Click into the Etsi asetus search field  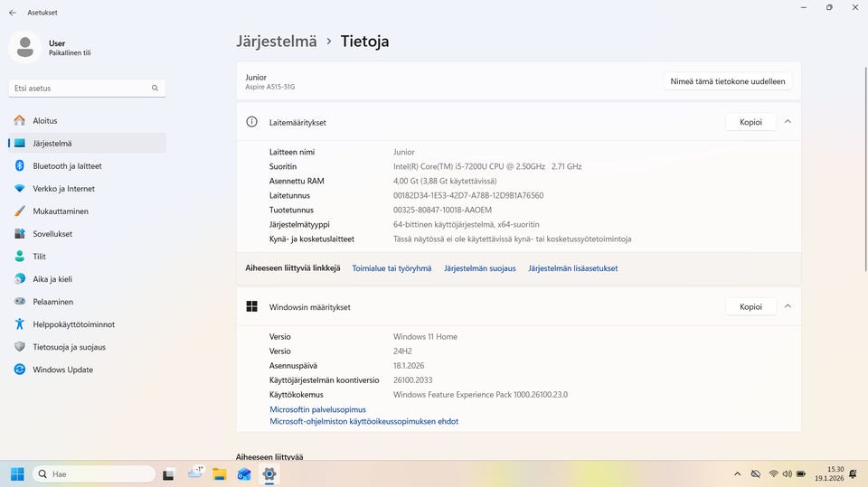87,88
